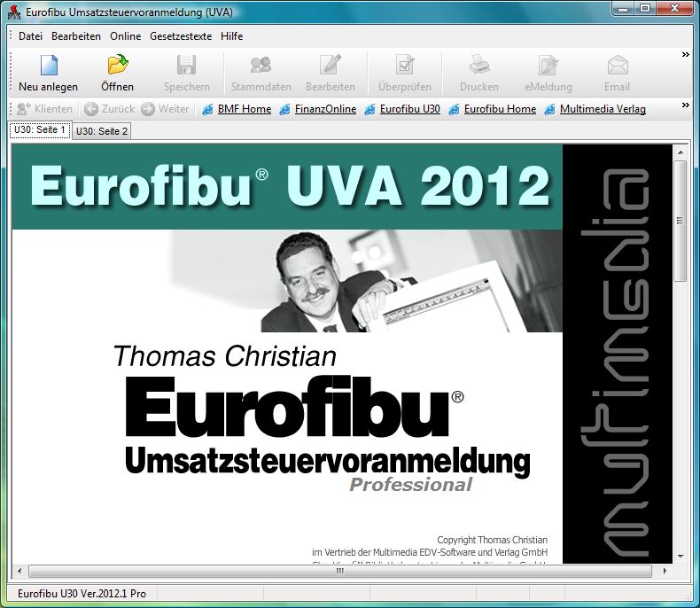The image size is (700, 608).
Task: Click the browser icon beside FinanzOnline
Action: pos(284,109)
